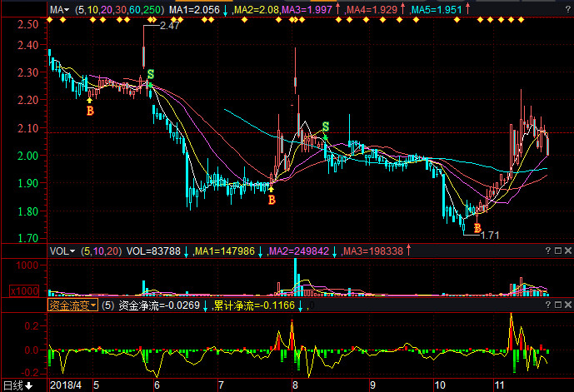Edit MA parameters (5,10,20,30,60,250)
The image size is (574, 392).
point(120,10)
